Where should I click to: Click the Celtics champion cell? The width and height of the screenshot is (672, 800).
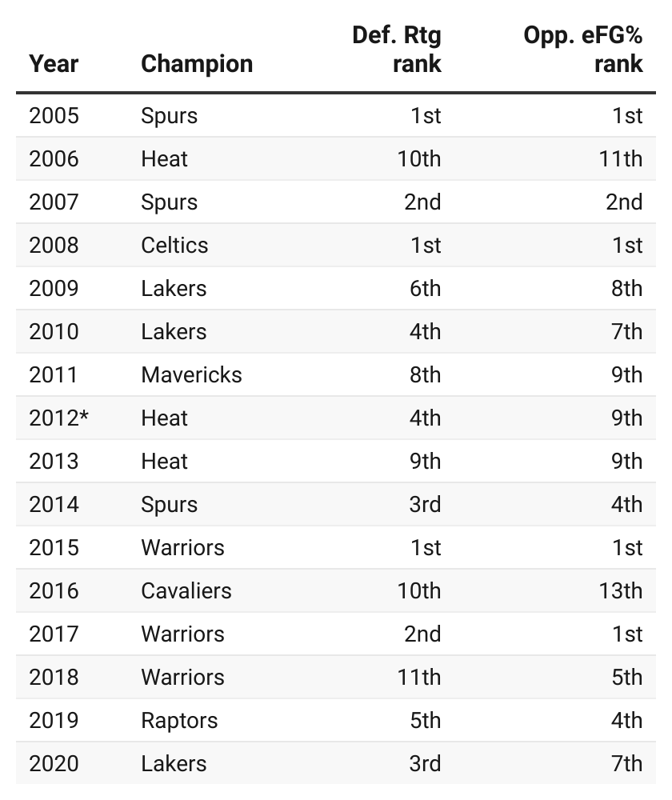(174, 246)
